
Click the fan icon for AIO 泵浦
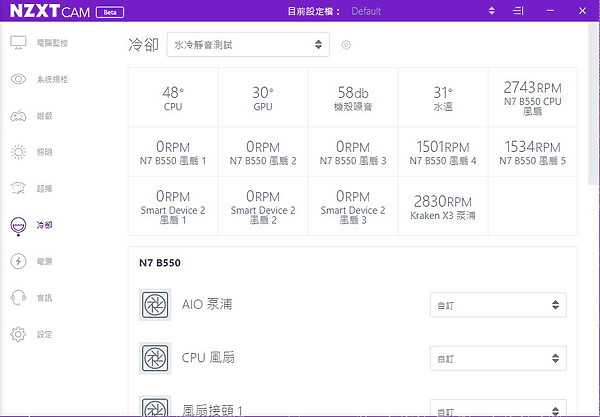pyautogui.click(x=155, y=305)
